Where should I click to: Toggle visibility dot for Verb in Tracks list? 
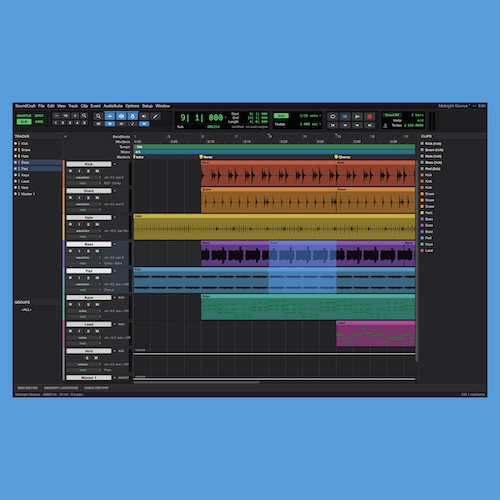click(15, 187)
